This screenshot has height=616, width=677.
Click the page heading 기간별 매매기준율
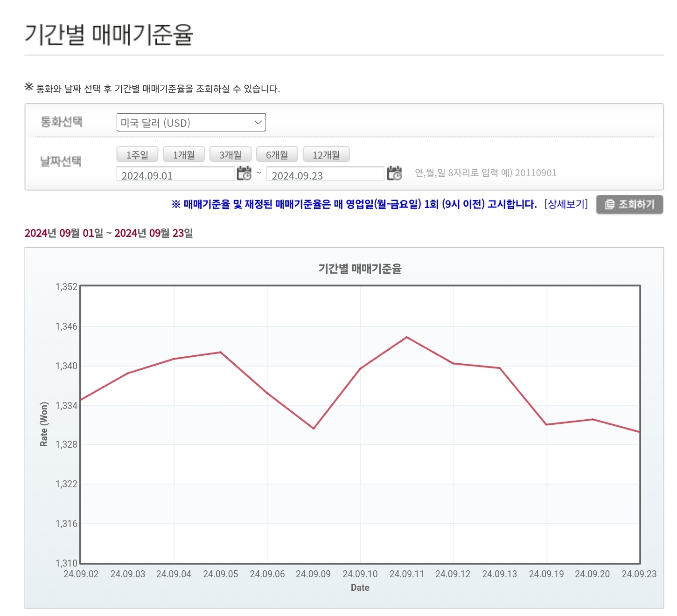coord(109,35)
